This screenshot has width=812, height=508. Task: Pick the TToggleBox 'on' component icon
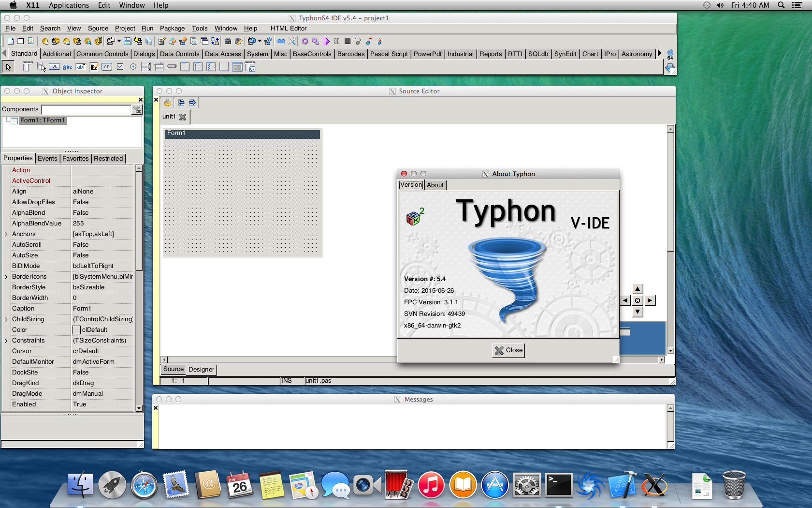tap(107, 67)
